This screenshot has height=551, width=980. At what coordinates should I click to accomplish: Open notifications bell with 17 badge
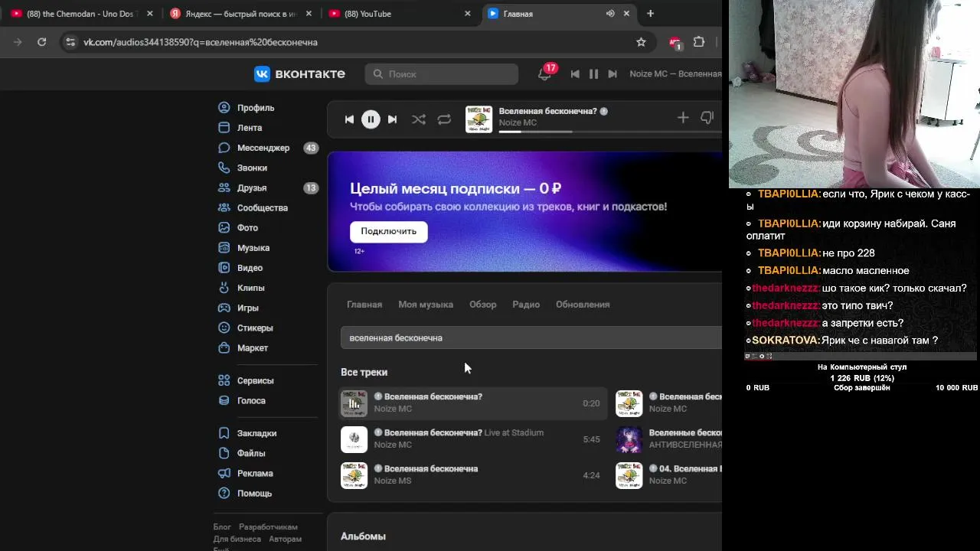[x=545, y=74]
